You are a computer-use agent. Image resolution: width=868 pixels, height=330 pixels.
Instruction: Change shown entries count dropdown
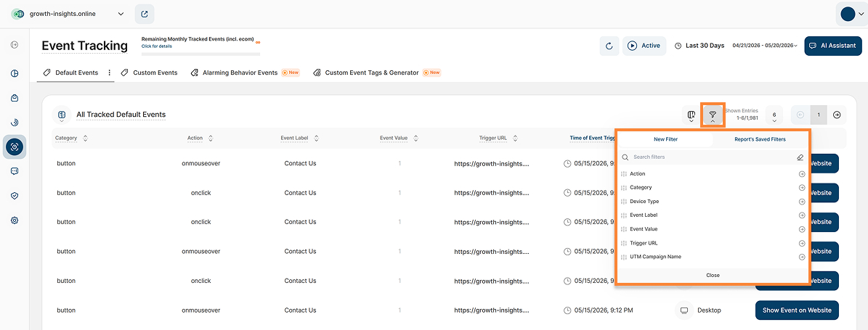point(774,115)
